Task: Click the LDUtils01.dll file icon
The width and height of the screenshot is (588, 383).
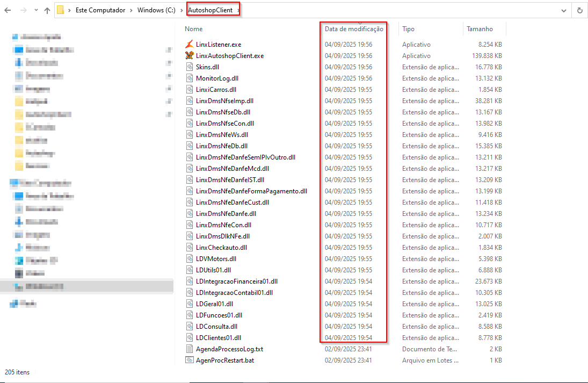Action: pyautogui.click(x=190, y=270)
